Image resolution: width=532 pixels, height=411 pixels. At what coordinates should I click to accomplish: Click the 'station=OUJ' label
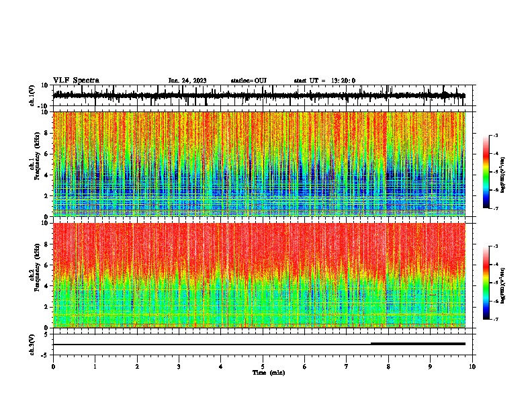click(249, 81)
